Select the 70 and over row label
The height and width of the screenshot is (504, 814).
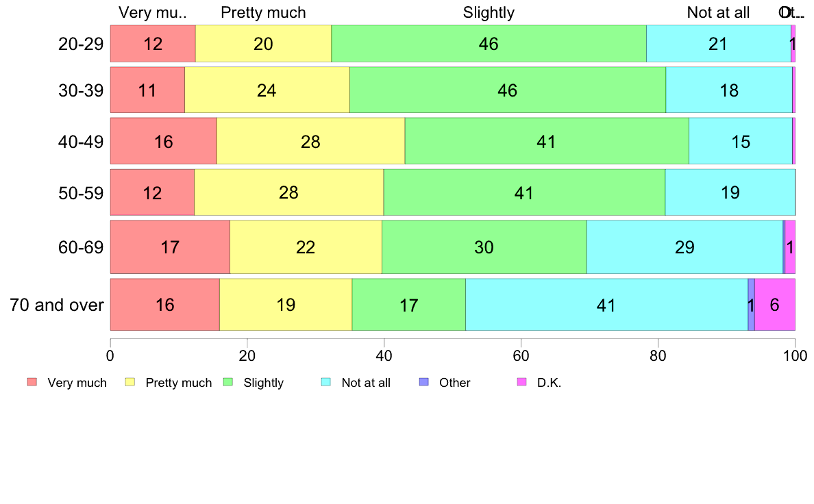click(x=57, y=305)
